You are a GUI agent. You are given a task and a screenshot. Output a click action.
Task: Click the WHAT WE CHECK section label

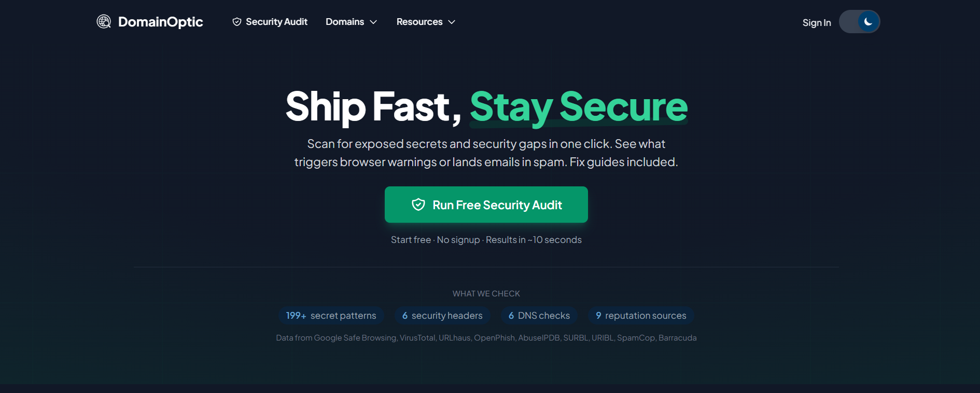click(x=486, y=294)
